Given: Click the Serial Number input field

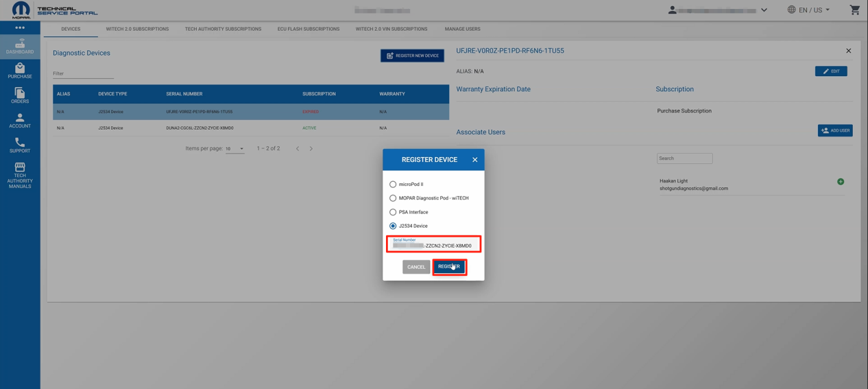Looking at the screenshot, I should (x=433, y=244).
